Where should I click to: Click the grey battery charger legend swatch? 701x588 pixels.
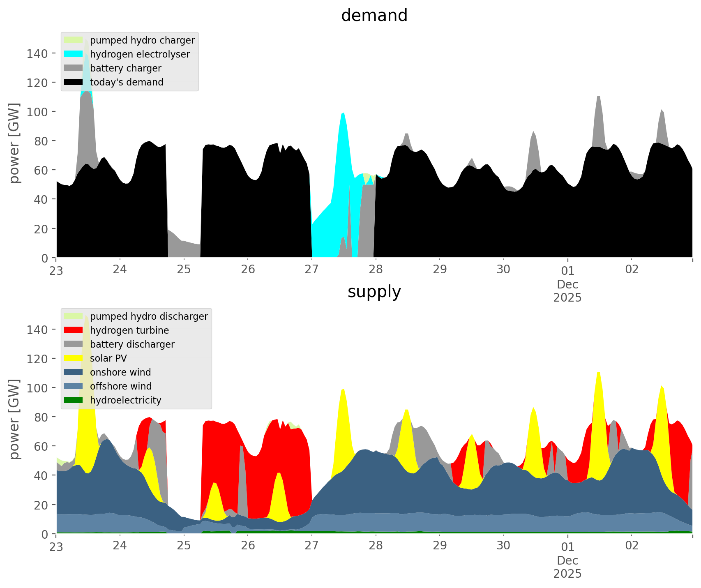coord(74,68)
